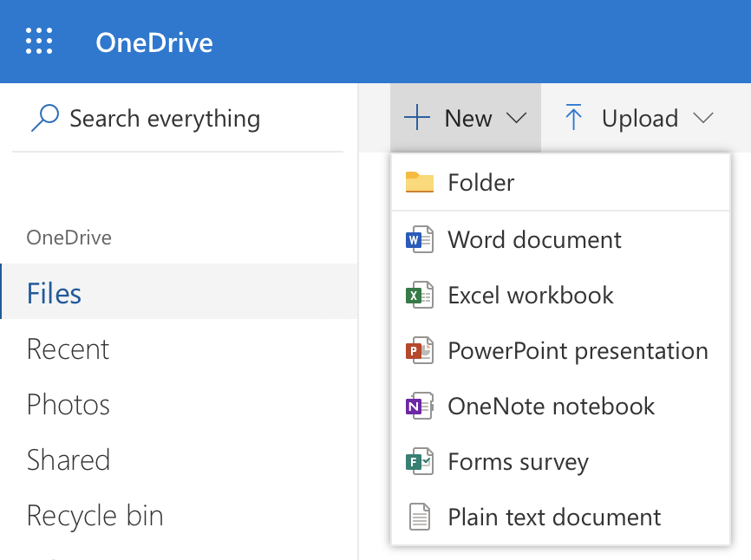
Task: Collapse the New dropdown chevron
Action: [516, 117]
